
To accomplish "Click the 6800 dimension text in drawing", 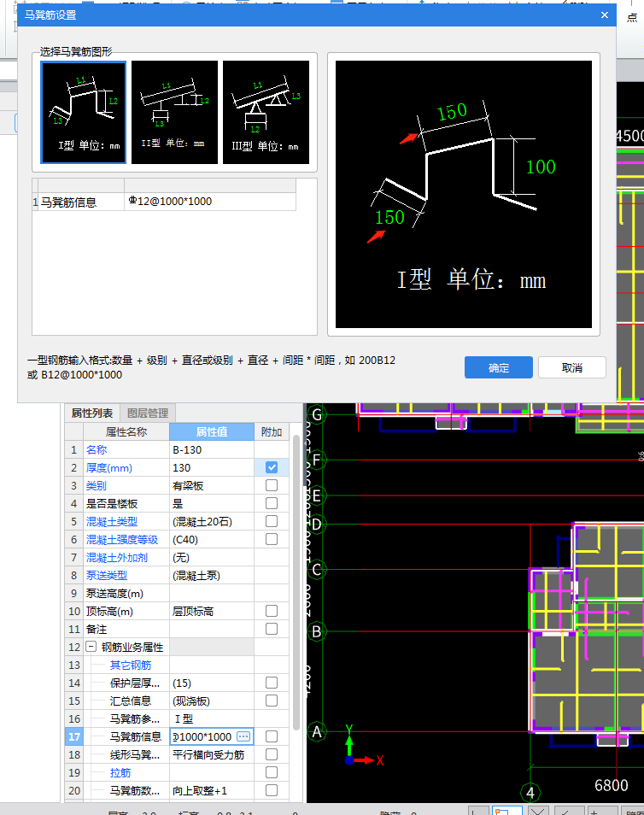I will point(611,785).
